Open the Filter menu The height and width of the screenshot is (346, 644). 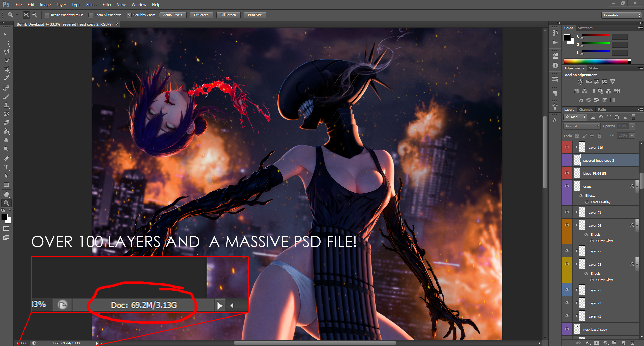107,5
